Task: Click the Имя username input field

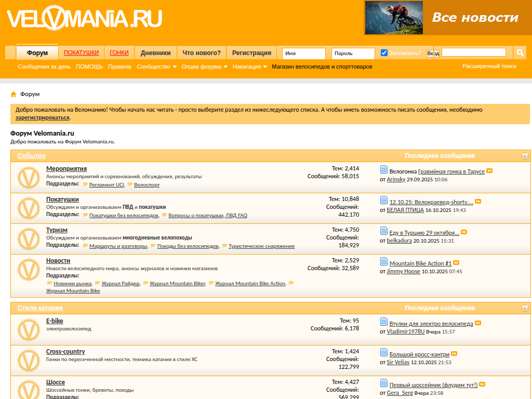Action: (303, 53)
